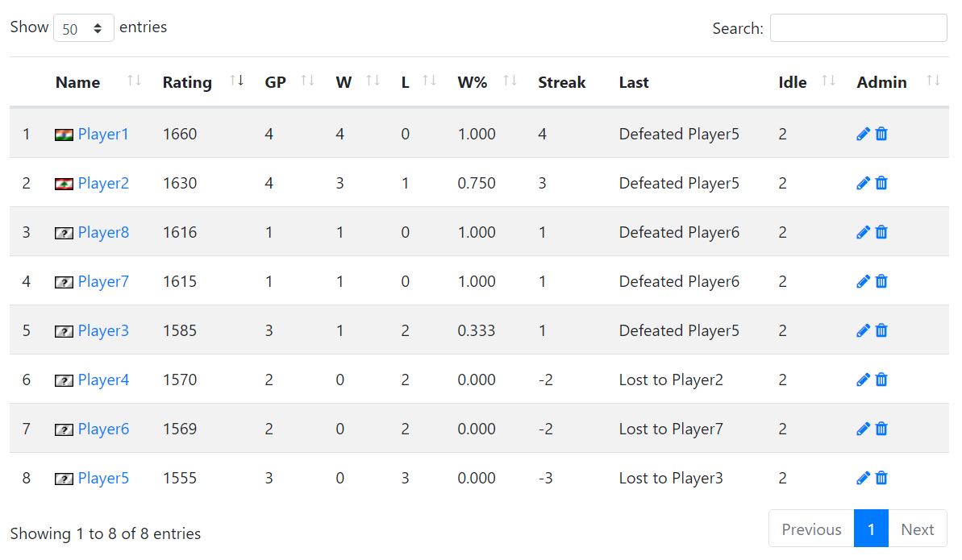Click the Streak column header

(x=562, y=81)
